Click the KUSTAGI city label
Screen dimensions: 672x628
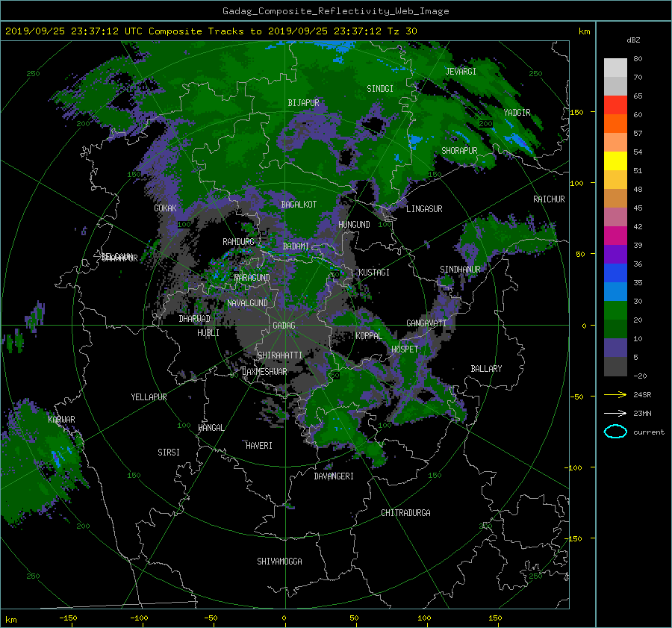[374, 273]
